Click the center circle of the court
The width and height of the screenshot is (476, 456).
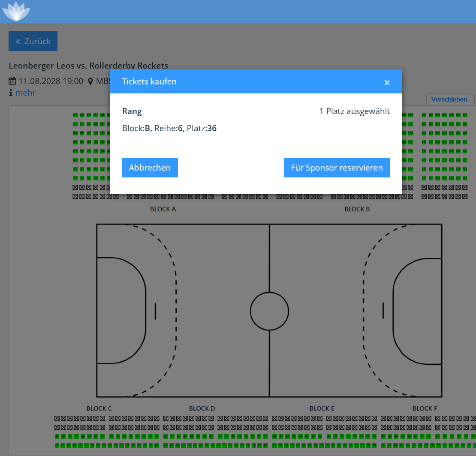tap(269, 311)
